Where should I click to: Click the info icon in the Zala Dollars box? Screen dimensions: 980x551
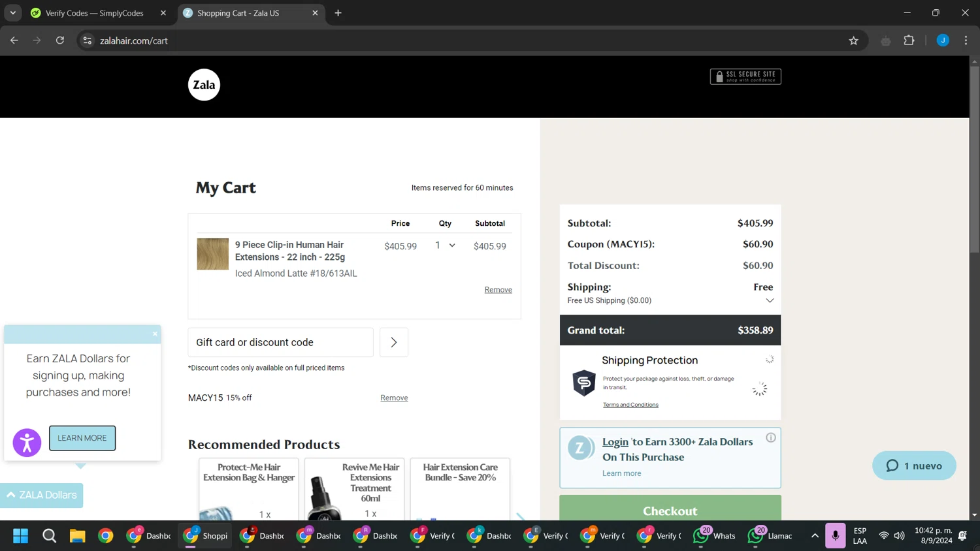(771, 437)
